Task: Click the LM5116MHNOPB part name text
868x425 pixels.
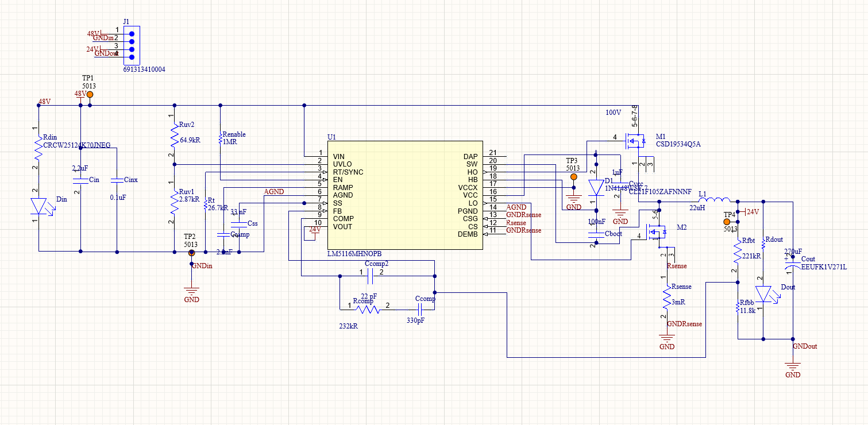Action: [x=354, y=254]
